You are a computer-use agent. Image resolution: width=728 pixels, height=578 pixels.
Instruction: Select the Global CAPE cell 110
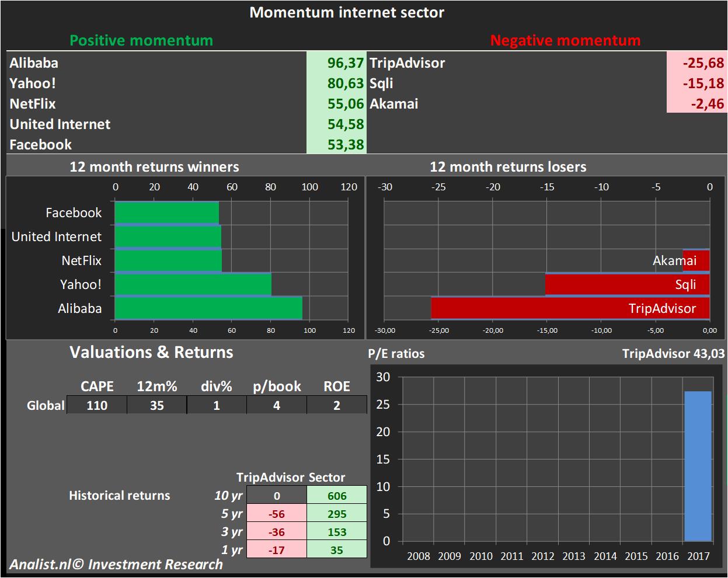[x=97, y=405]
